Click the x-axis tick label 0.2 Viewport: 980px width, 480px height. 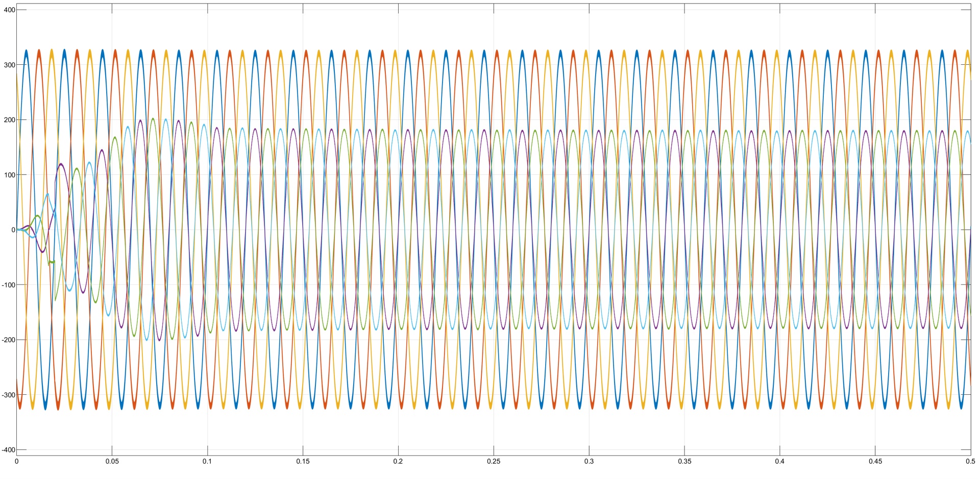click(398, 462)
